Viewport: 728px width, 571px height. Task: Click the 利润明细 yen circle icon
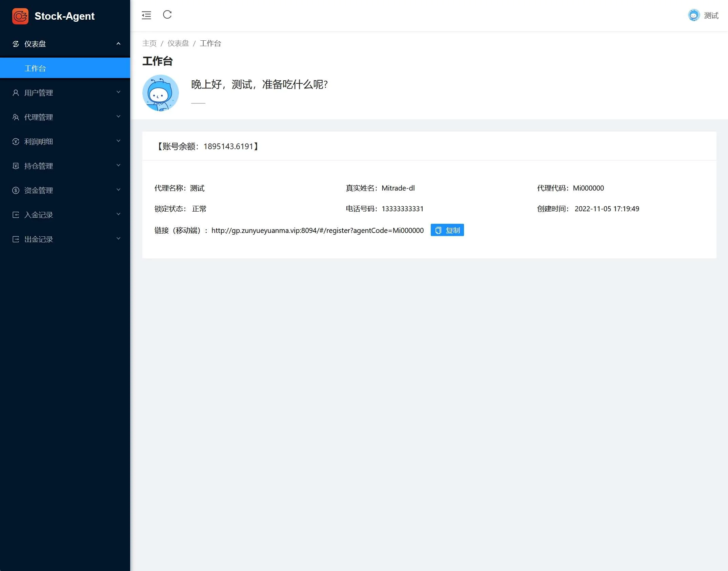click(x=16, y=141)
